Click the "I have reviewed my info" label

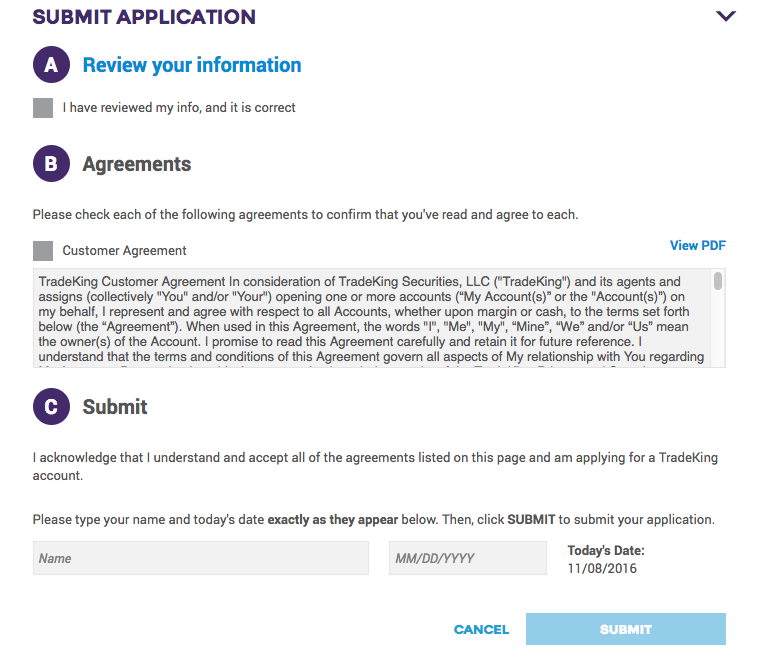pyautogui.click(x=179, y=108)
